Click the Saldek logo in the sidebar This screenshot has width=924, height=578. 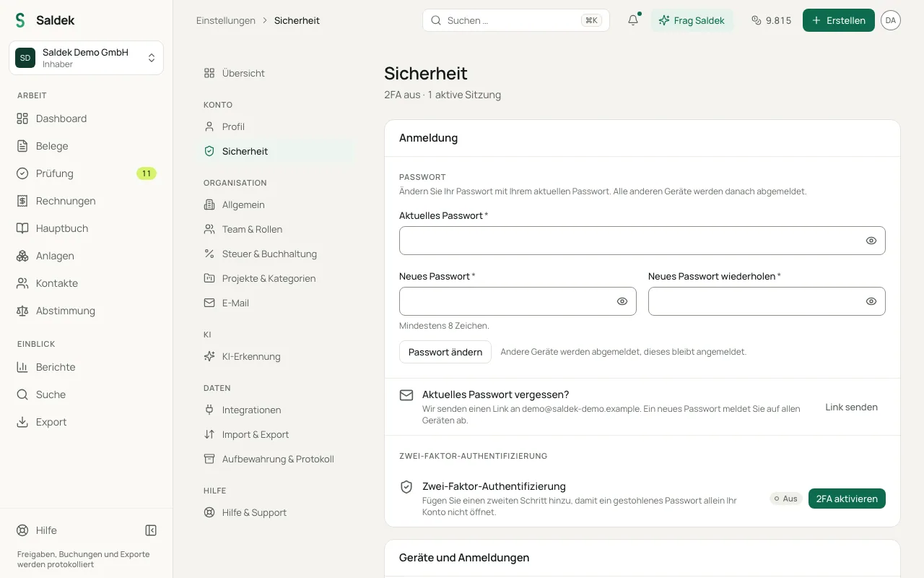[x=45, y=20]
